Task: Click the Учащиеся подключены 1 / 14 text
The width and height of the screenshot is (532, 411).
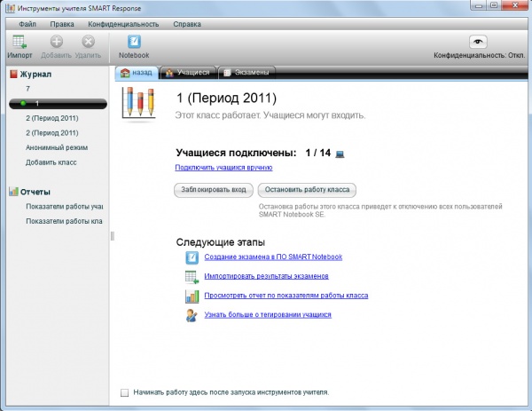Action: pyautogui.click(x=253, y=153)
